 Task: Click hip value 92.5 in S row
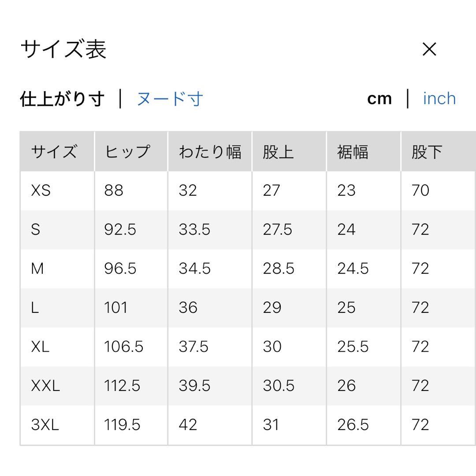pyautogui.click(x=120, y=230)
